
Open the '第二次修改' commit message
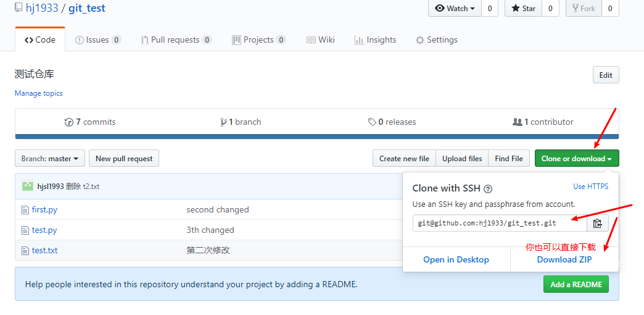point(208,250)
